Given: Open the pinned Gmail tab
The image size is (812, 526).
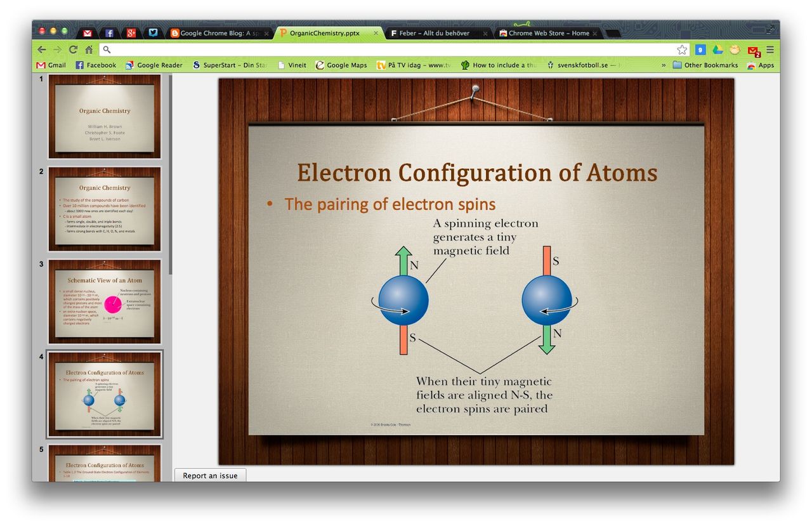Looking at the screenshot, I should pos(88,33).
